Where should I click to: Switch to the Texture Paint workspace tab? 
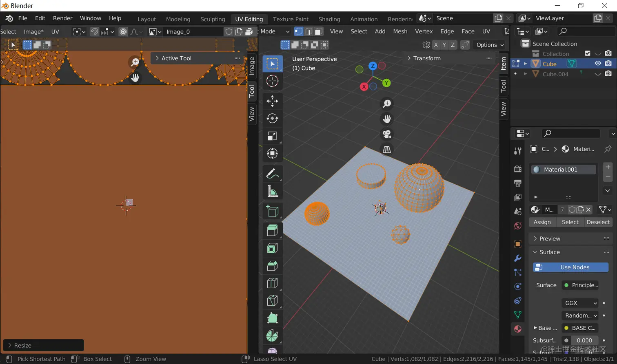291,19
